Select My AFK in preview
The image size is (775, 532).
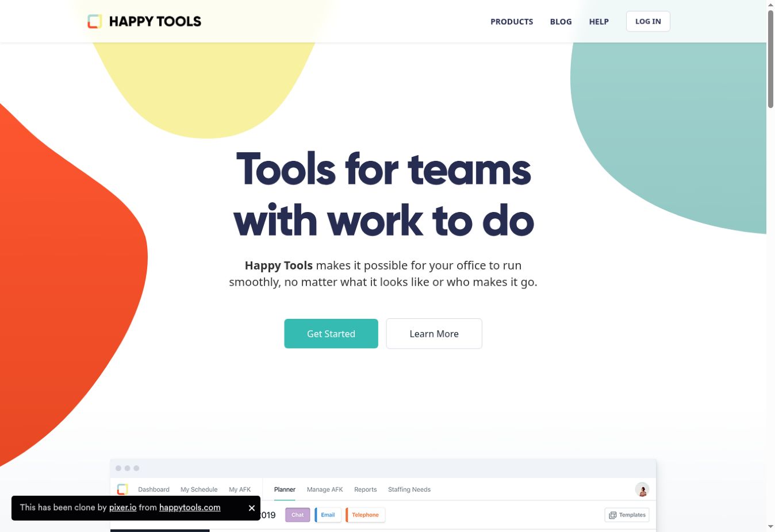click(x=240, y=489)
